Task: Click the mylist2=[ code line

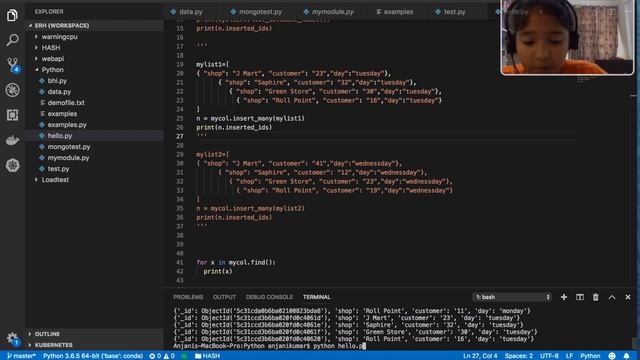Action: tap(212, 154)
